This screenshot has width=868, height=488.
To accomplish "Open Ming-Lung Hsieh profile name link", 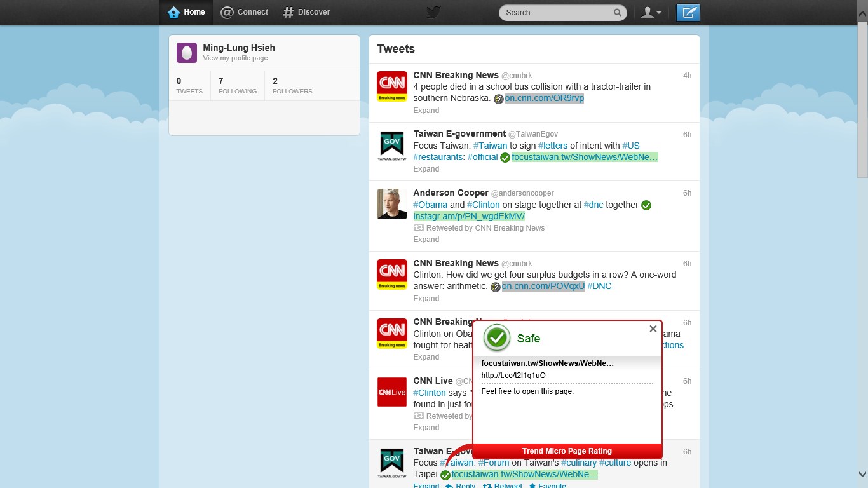I will point(239,48).
